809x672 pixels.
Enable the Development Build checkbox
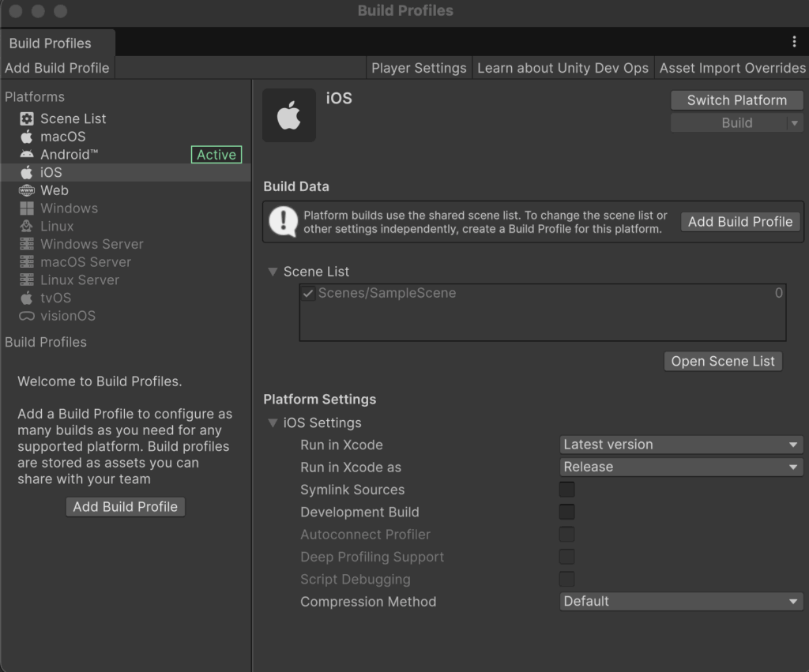566,512
